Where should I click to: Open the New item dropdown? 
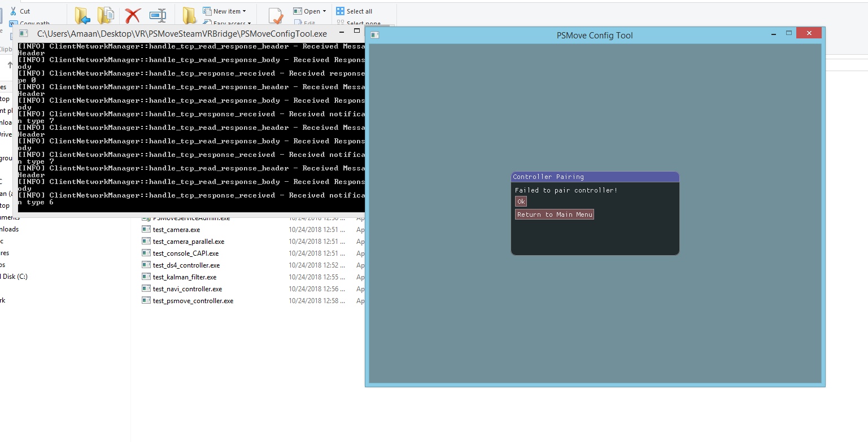click(245, 11)
